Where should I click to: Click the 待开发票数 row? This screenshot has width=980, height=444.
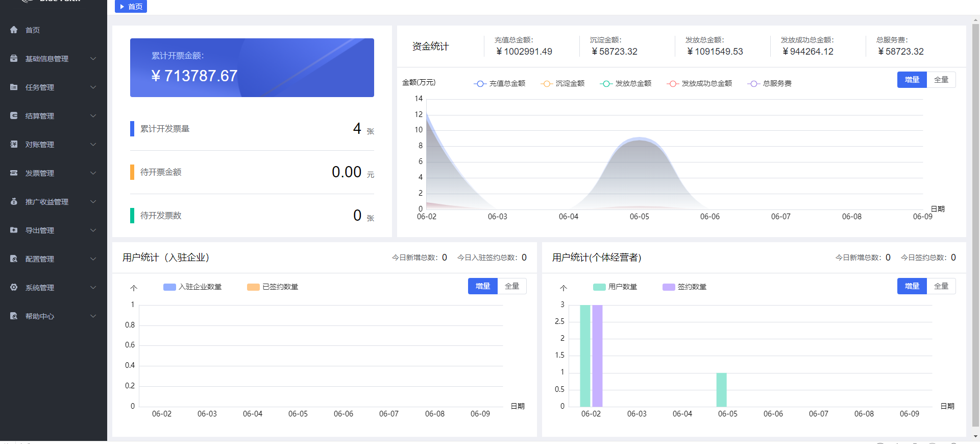click(x=252, y=216)
